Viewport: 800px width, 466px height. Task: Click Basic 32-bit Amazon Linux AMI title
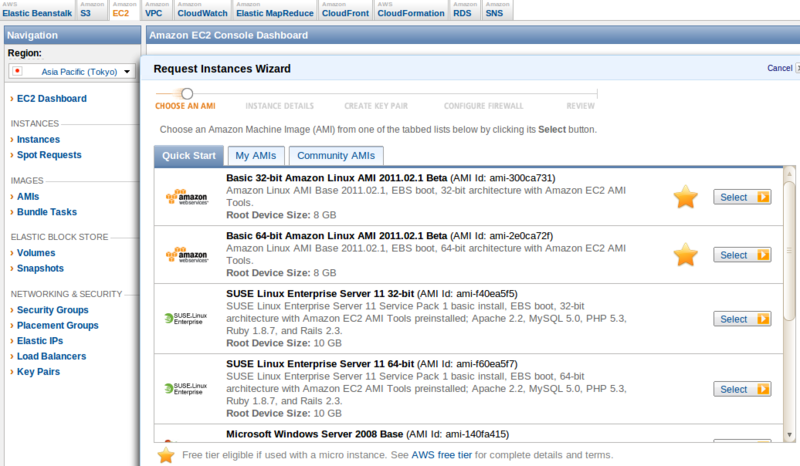point(336,178)
